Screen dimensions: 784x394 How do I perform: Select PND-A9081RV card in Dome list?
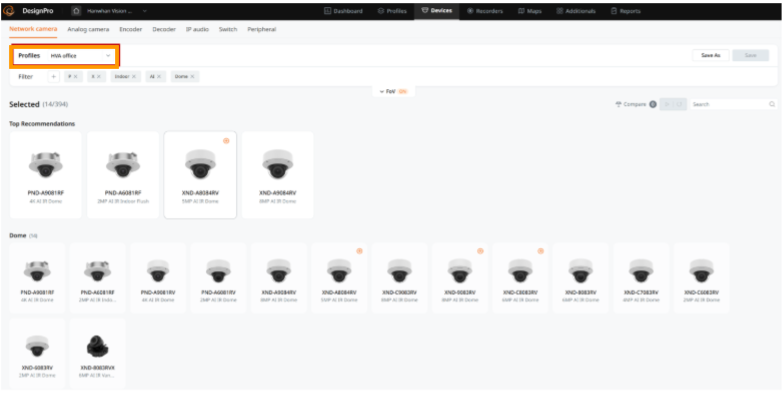point(158,278)
